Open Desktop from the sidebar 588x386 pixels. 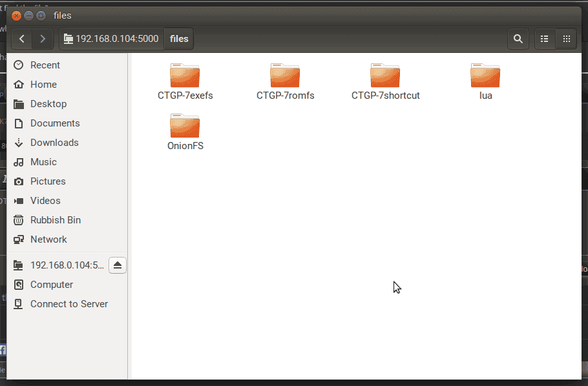click(67, 104)
